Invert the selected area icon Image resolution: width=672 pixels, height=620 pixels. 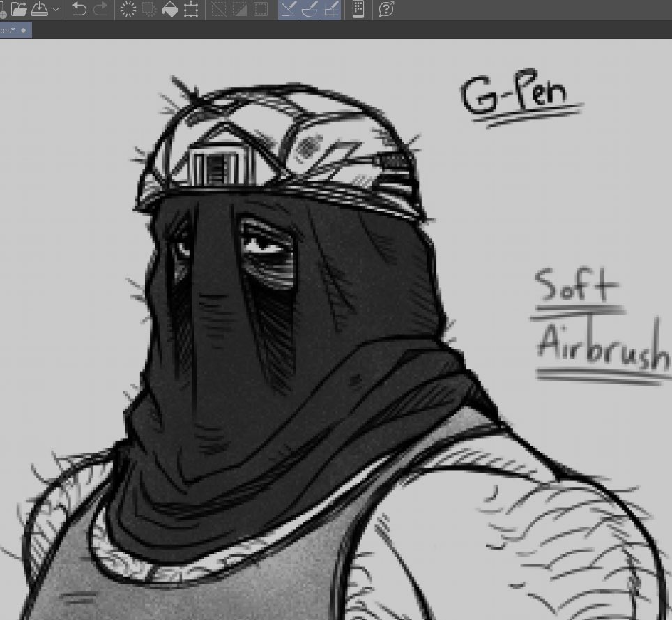(240, 9)
